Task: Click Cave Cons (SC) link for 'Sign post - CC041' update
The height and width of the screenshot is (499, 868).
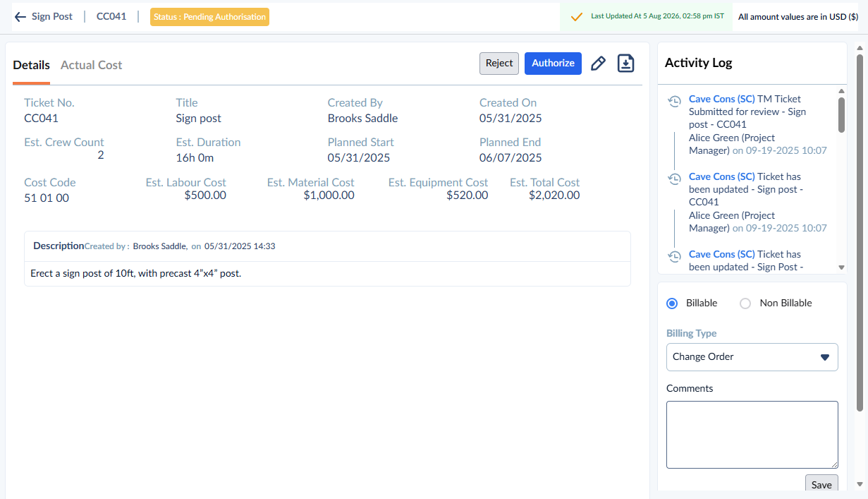Action: pos(721,176)
